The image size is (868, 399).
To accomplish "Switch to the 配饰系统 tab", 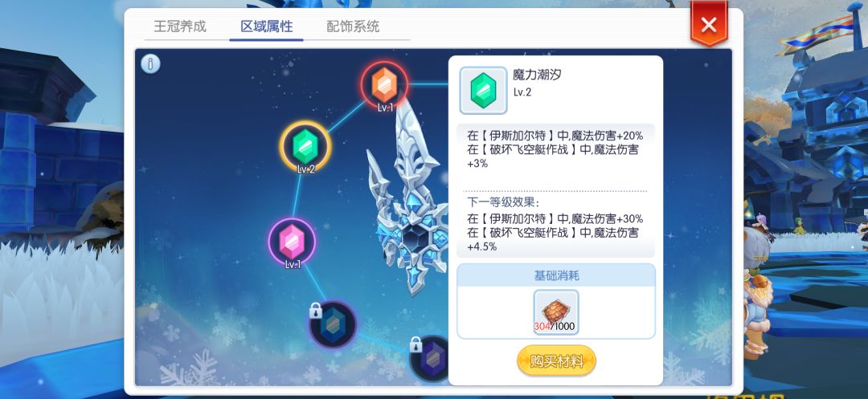I will [353, 26].
